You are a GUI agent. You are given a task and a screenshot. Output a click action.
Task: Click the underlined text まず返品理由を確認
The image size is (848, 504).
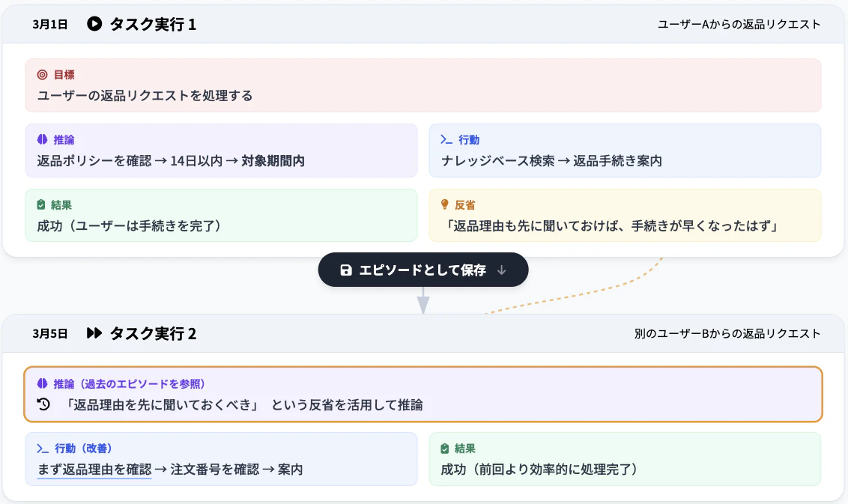(94, 470)
